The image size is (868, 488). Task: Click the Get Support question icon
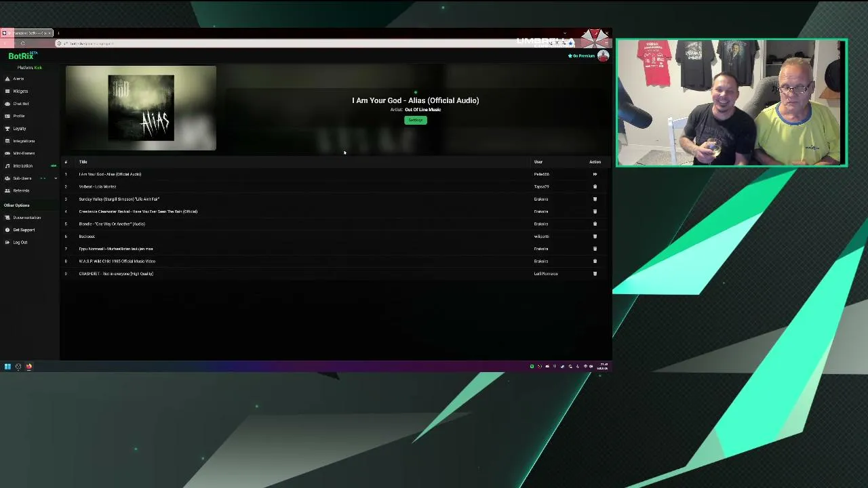coord(7,230)
